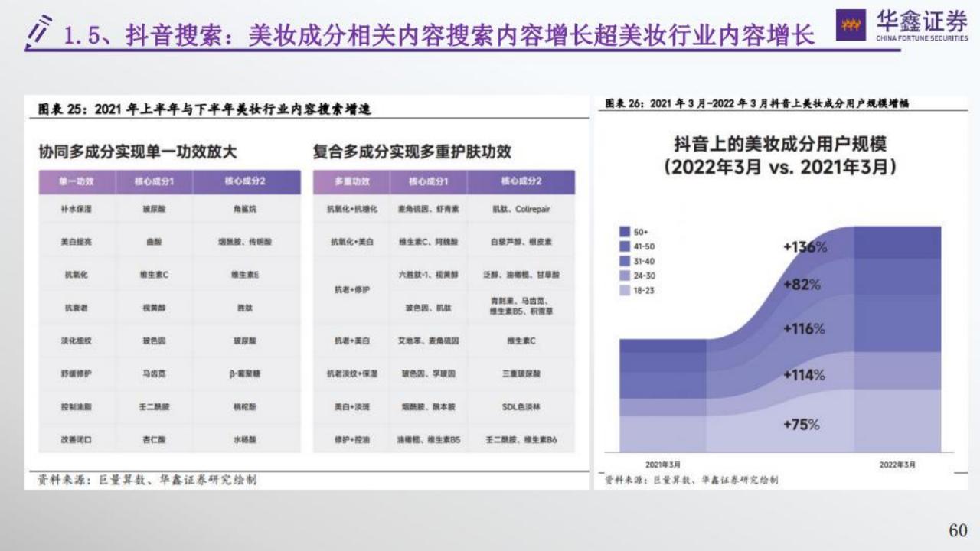The height and width of the screenshot is (551, 980).
Task: Click the +136% growth label
Action: [805, 247]
